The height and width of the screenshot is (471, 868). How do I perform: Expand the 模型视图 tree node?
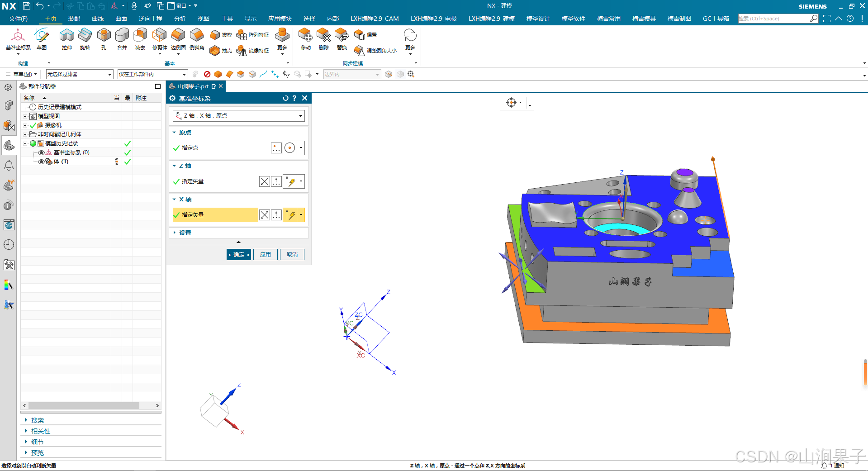[25, 116]
